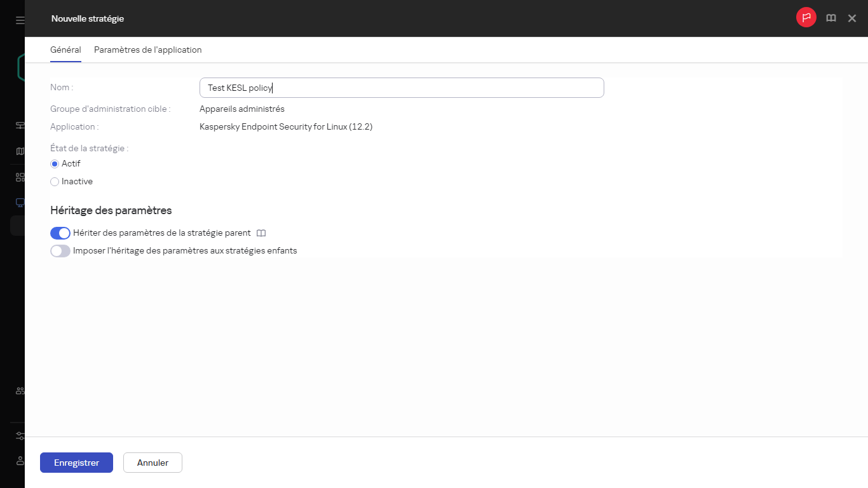Click the users group icon in sidebar

click(x=20, y=391)
